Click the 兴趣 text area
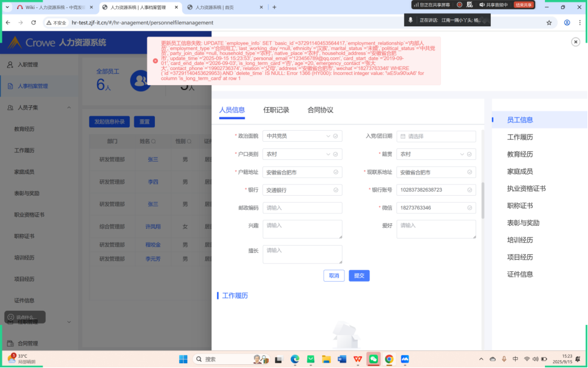588x368 pixels. [303, 229]
